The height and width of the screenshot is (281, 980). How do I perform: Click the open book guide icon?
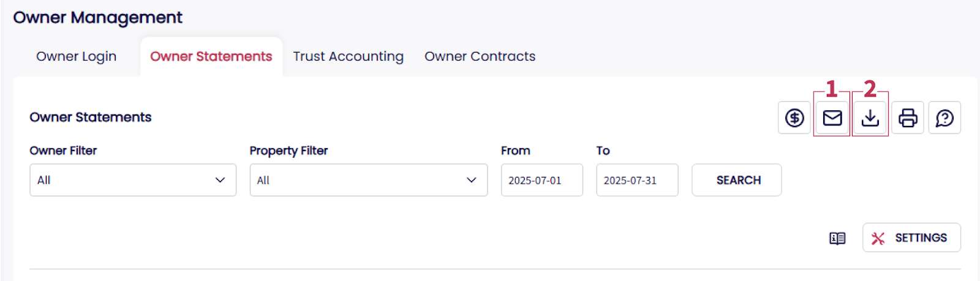click(x=837, y=238)
